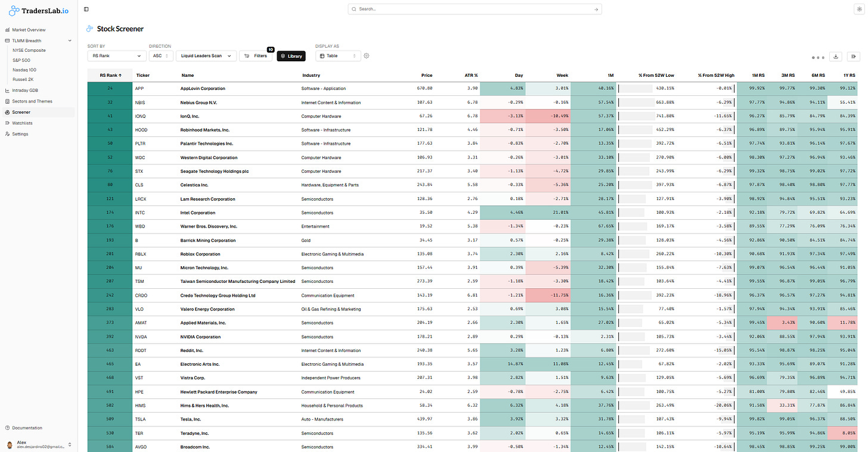Click the TLMM Breadth sidebar icon
This screenshot has height=452, width=868.
(x=7, y=40)
